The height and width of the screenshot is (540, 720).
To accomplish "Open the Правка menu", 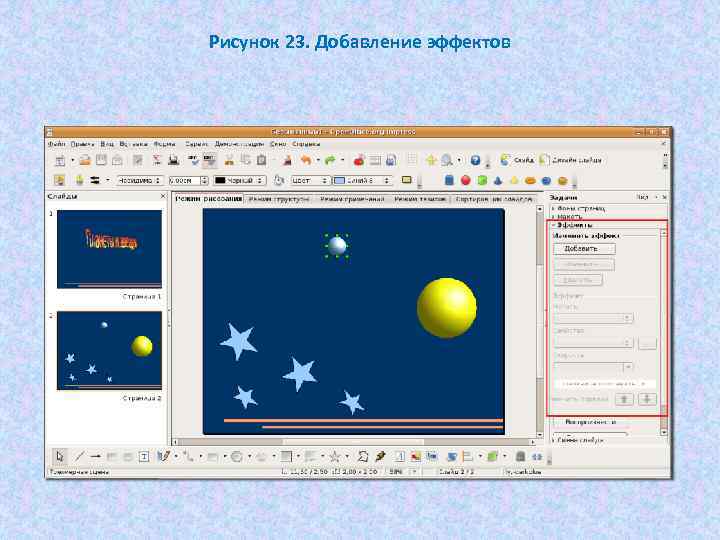I will click(x=83, y=144).
